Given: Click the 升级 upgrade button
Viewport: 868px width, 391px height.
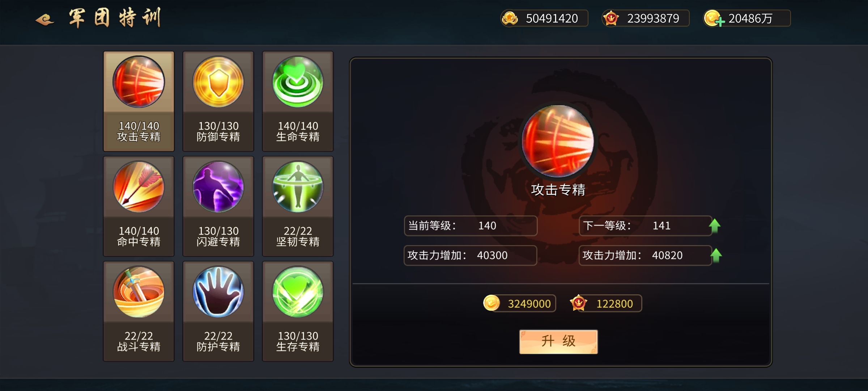Looking at the screenshot, I should click(558, 341).
